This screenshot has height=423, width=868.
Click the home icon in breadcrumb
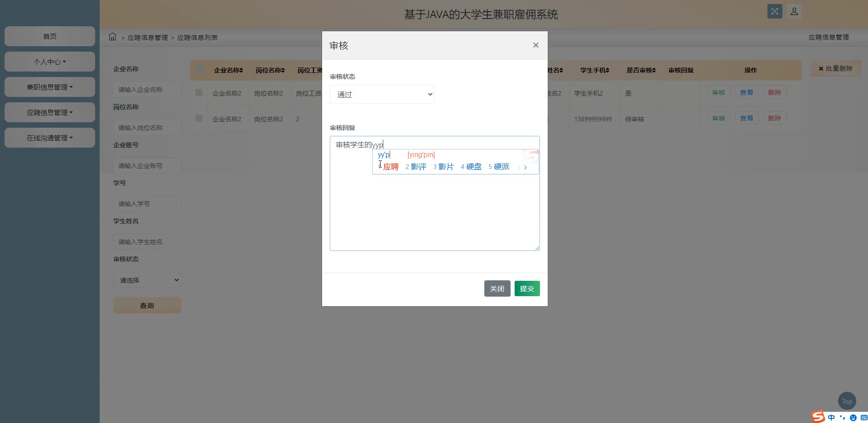112,37
